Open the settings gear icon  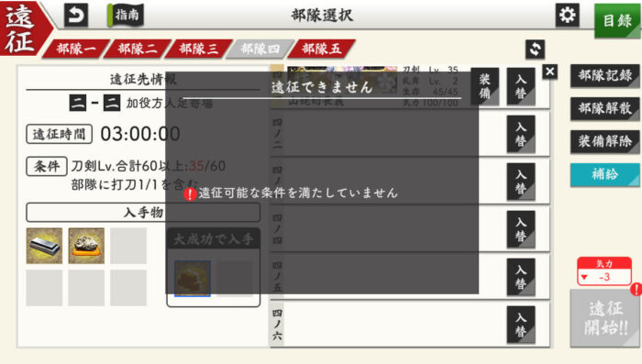click(x=567, y=16)
